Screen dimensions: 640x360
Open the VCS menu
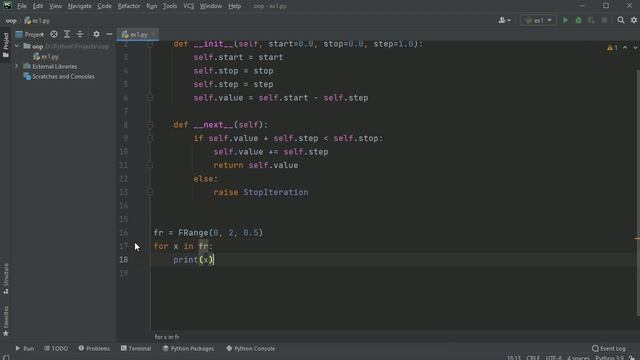pyautogui.click(x=189, y=6)
